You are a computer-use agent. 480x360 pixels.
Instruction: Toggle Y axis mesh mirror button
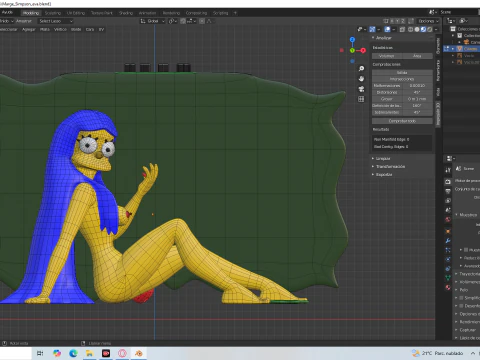(397, 21)
